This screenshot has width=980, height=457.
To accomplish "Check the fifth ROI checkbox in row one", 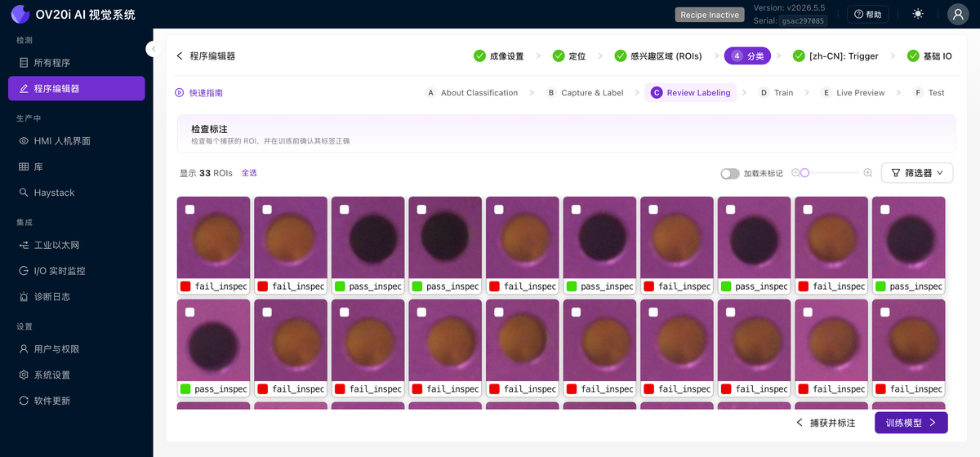I will click(499, 210).
